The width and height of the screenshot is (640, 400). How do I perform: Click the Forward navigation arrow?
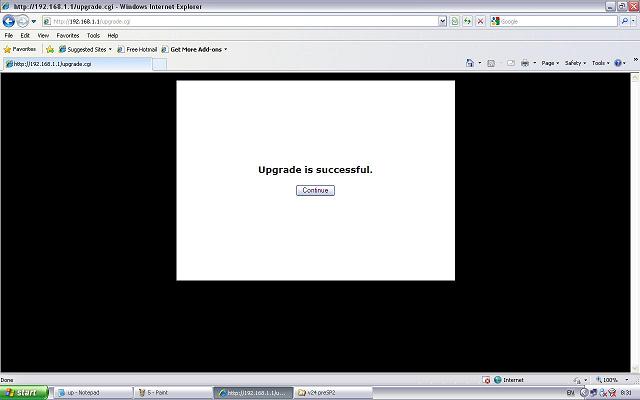tap(22, 21)
